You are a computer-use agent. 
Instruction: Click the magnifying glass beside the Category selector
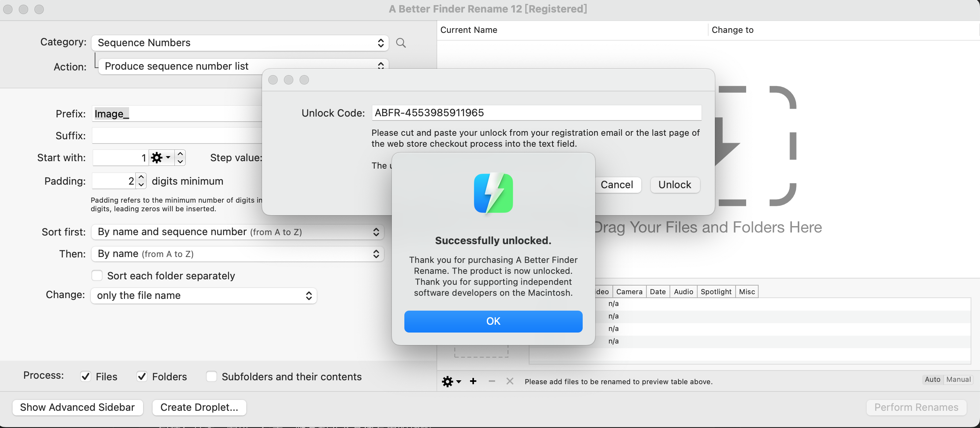pyautogui.click(x=400, y=43)
